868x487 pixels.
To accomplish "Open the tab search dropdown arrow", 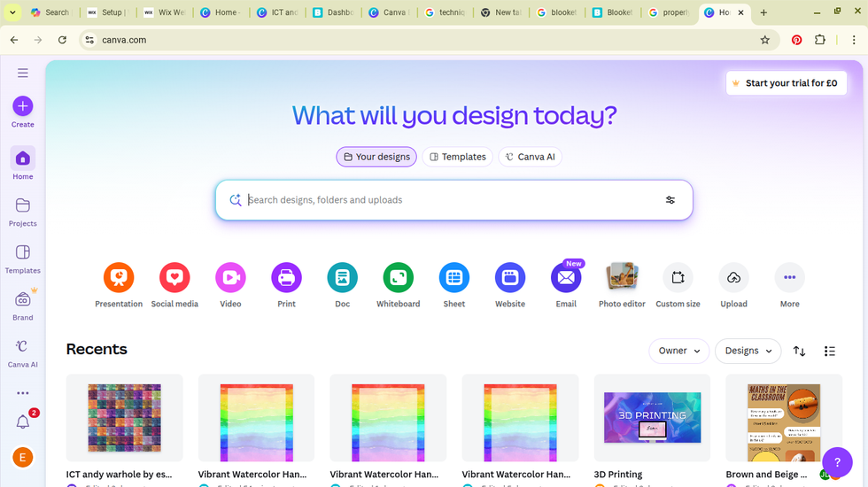I will point(12,12).
